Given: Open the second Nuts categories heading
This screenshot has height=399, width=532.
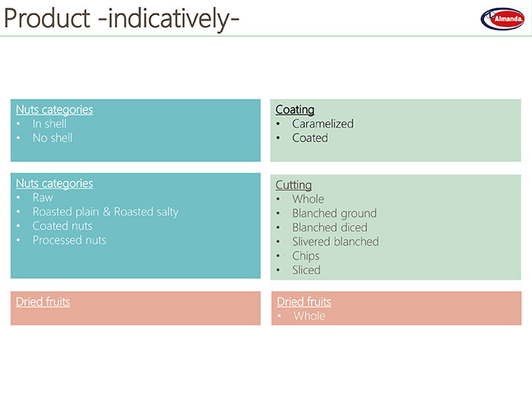Looking at the screenshot, I should click(54, 184).
